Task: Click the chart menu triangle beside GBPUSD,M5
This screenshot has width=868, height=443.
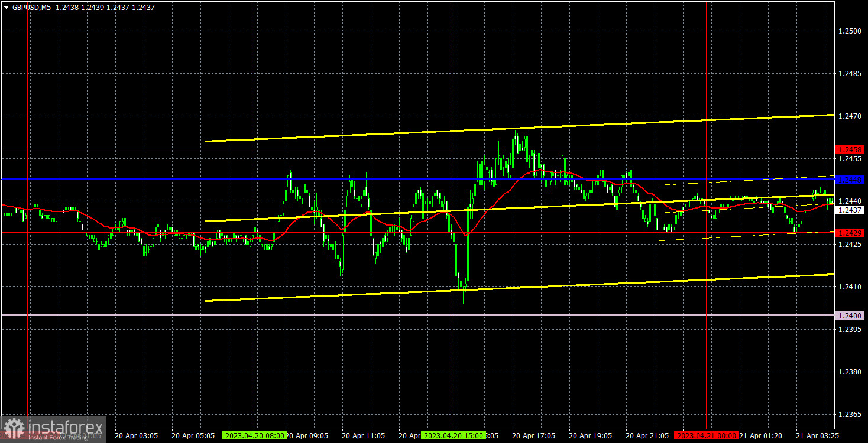Action: 6,8
